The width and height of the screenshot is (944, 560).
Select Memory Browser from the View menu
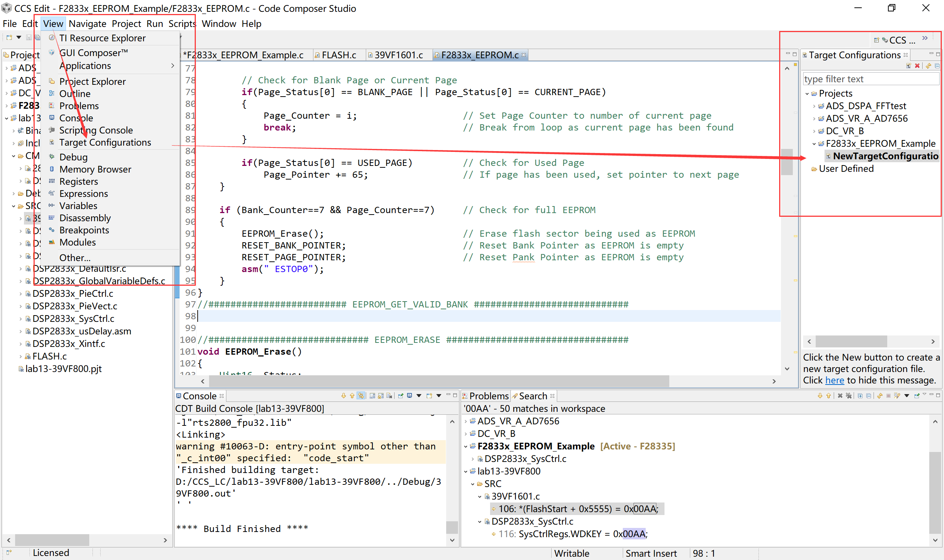95,169
